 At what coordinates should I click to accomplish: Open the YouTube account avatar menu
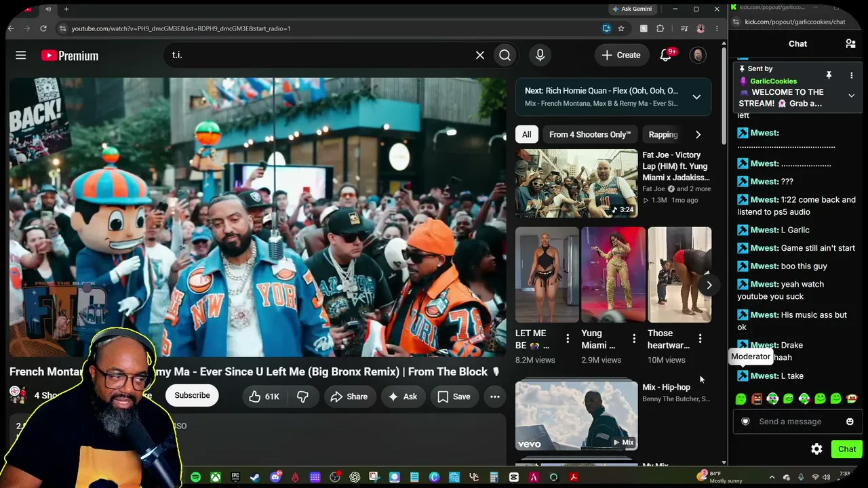(698, 56)
